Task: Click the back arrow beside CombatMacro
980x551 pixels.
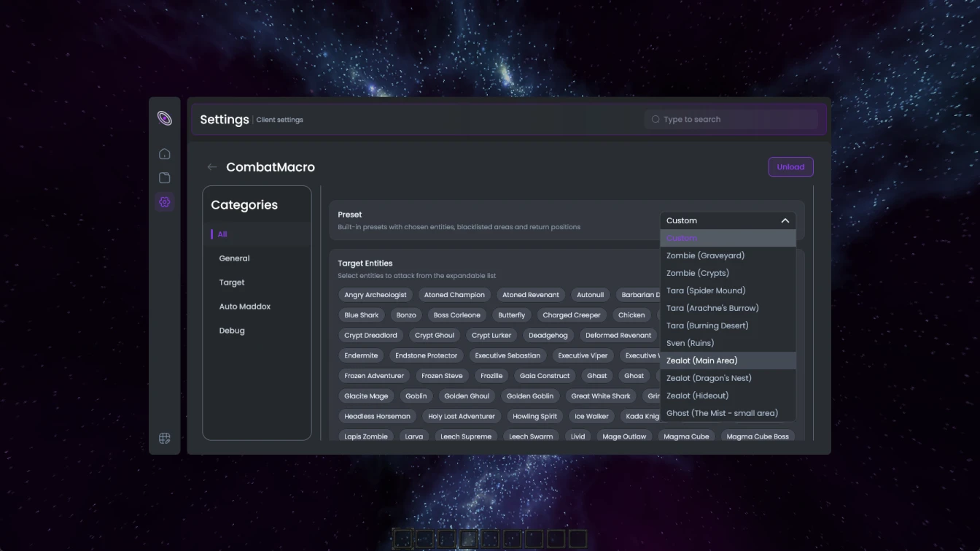Action: (211, 166)
